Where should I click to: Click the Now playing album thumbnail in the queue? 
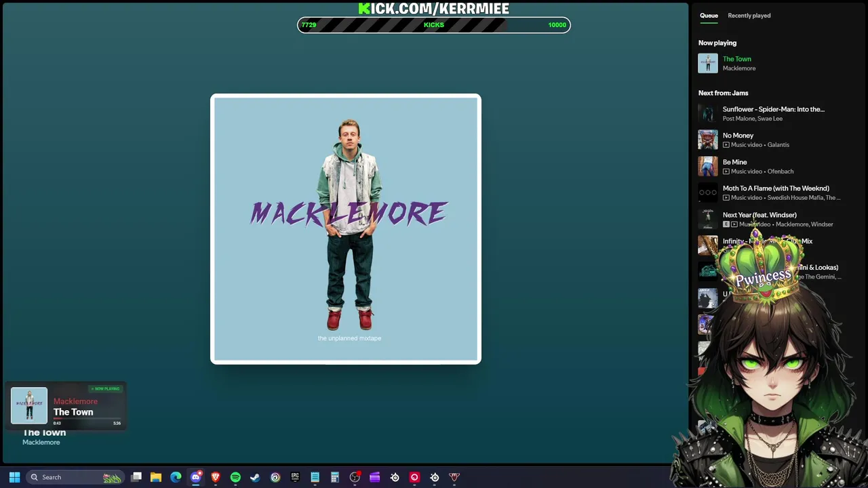(x=708, y=64)
